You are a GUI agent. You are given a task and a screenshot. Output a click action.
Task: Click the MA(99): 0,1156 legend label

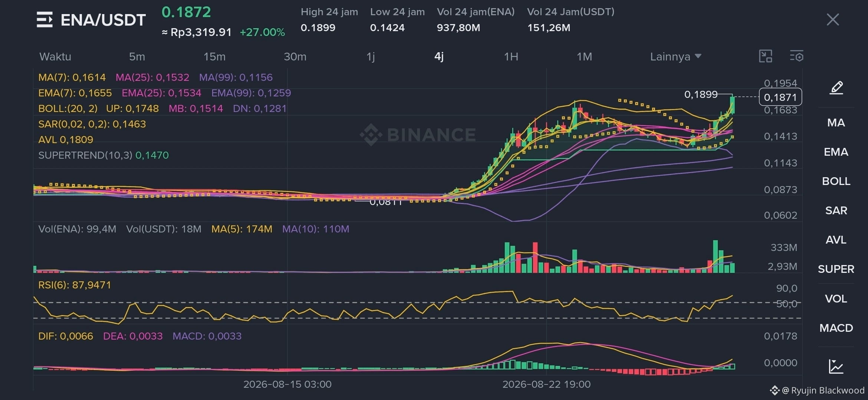click(x=236, y=77)
